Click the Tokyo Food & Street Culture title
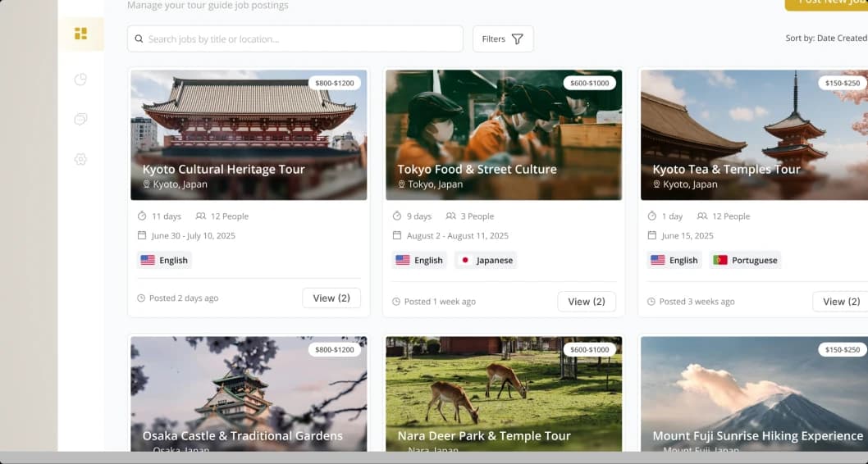 [477, 169]
